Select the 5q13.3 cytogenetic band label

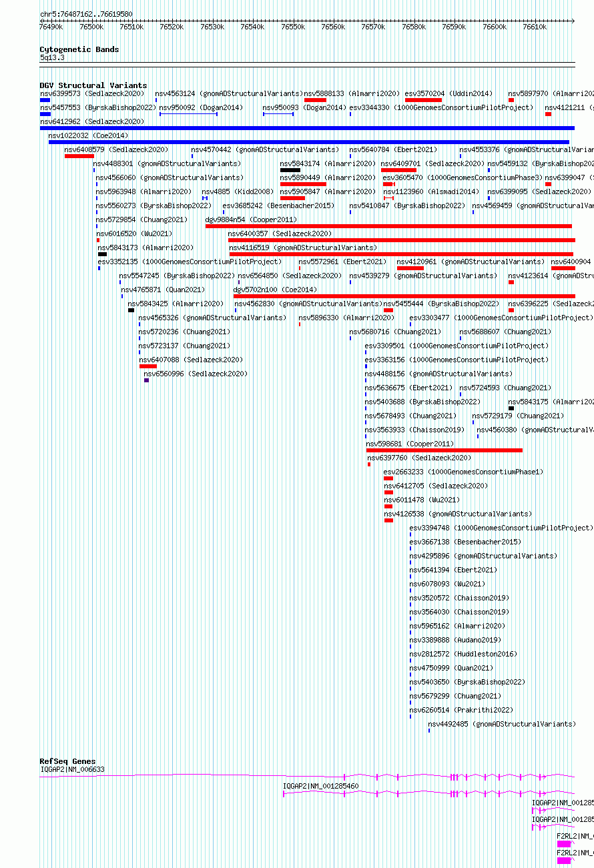coord(52,58)
